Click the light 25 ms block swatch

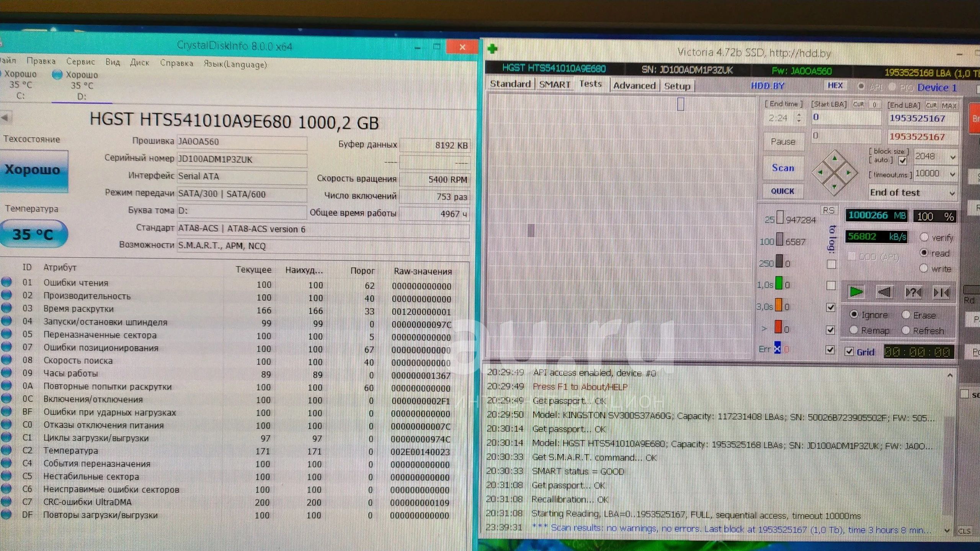click(780, 217)
